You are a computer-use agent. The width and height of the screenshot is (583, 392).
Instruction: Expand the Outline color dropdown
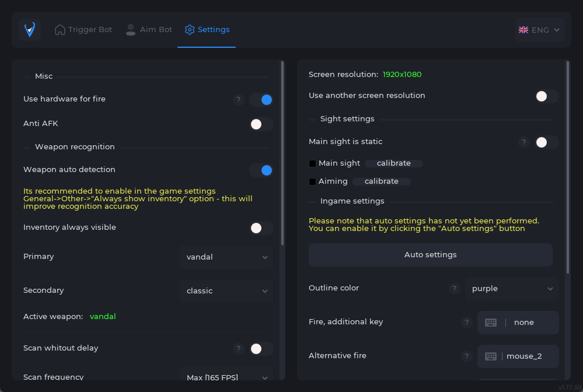tap(512, 289)
